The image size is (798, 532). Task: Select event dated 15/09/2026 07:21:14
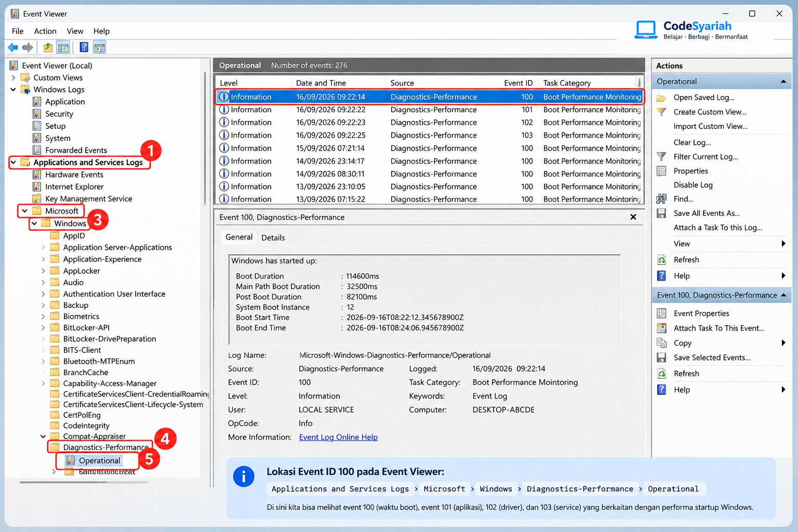pos(430,148)
